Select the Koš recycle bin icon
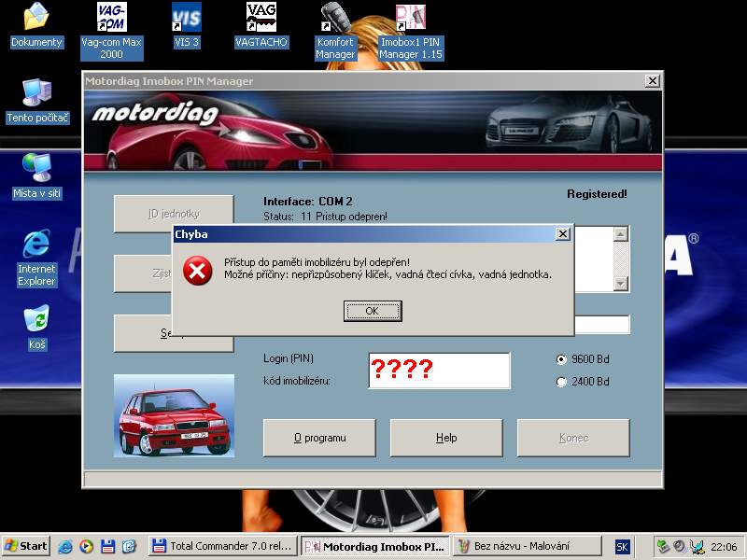 click(36, 328)
